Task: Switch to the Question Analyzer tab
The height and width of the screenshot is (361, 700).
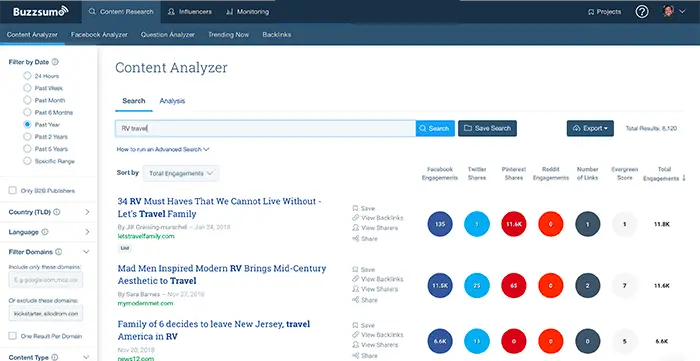Action: click(168, 35)
